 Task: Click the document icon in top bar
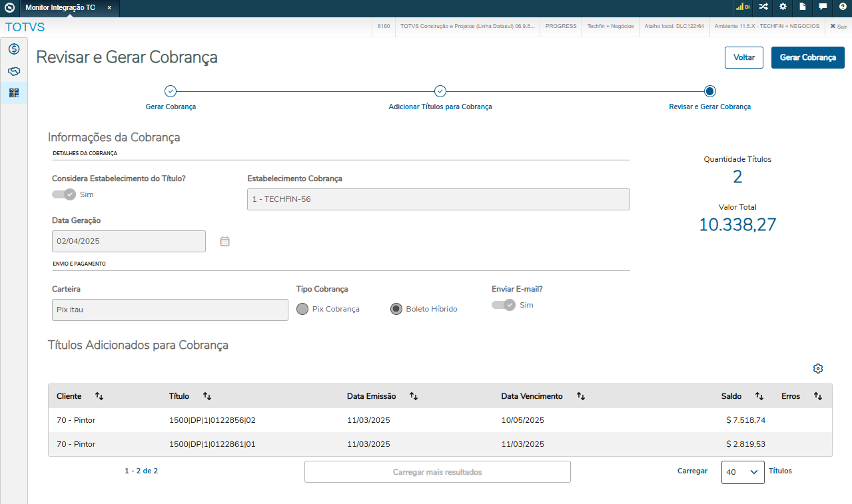(803, 7)
